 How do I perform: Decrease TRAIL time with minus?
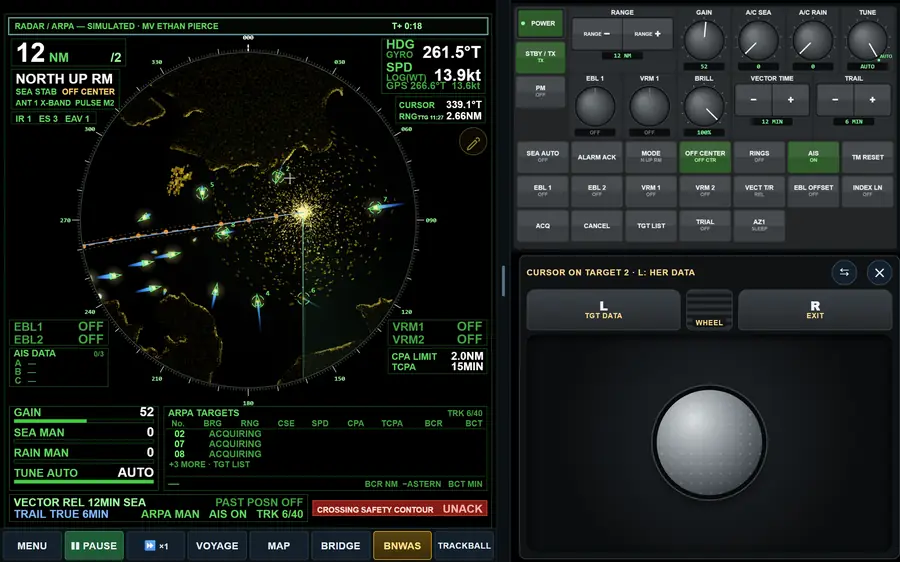835,100
